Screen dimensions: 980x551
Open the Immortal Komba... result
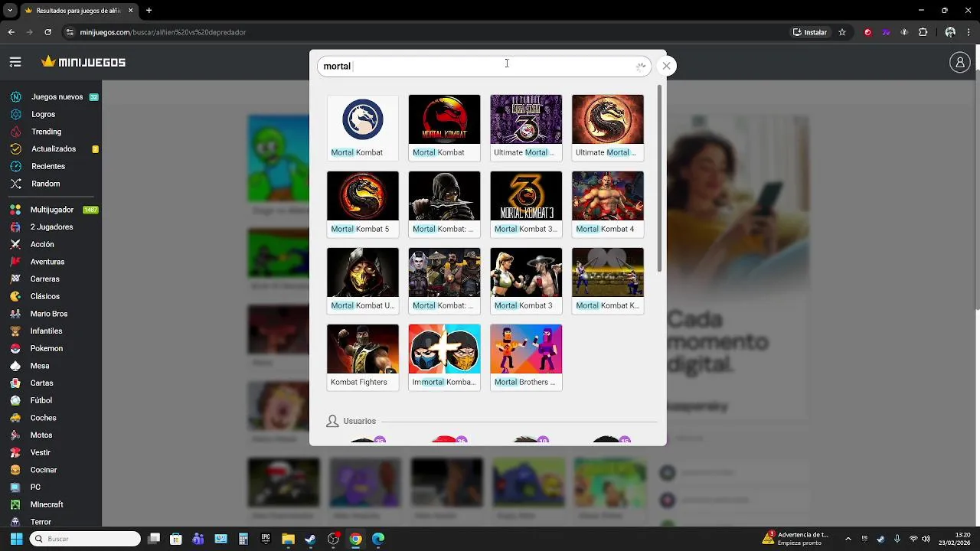pos(444,357)
